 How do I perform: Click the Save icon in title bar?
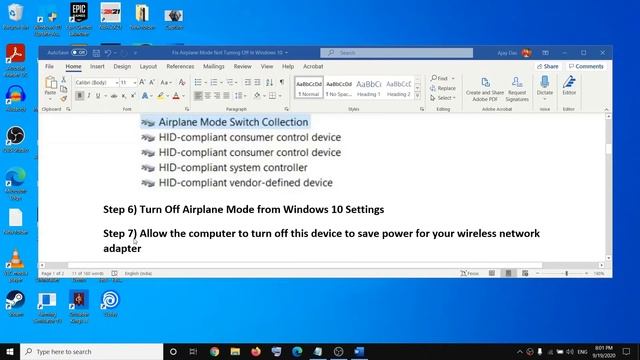coord(96,53)
